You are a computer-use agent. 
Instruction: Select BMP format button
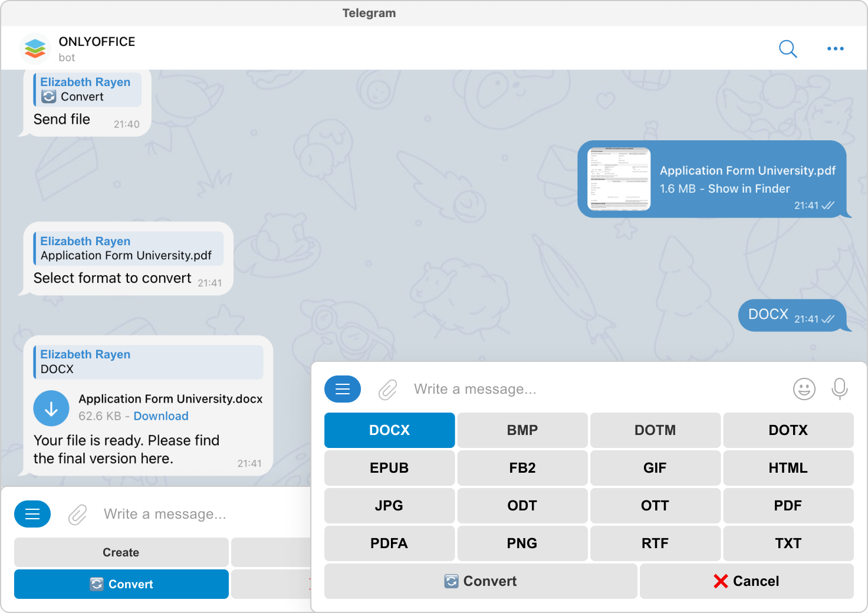pos(522,430)
